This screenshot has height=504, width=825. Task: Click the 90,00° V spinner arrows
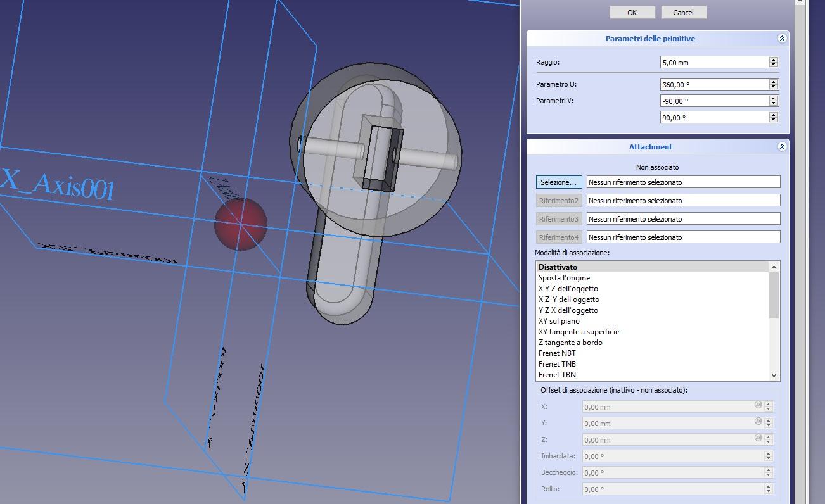pyautogui.click(x=773, y=117)
